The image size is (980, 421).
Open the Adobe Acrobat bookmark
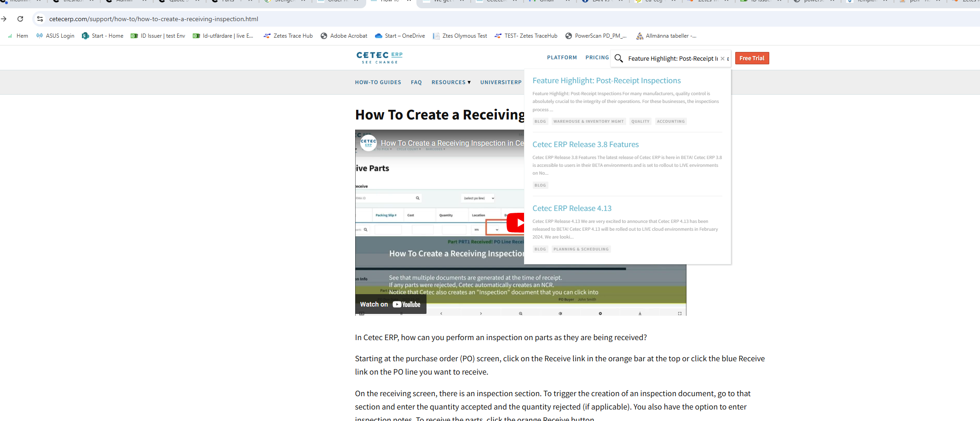pos(344,36)
